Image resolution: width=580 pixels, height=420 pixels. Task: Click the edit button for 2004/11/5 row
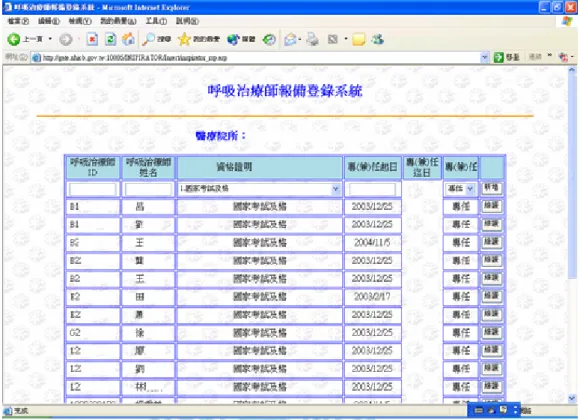point(492,242)
